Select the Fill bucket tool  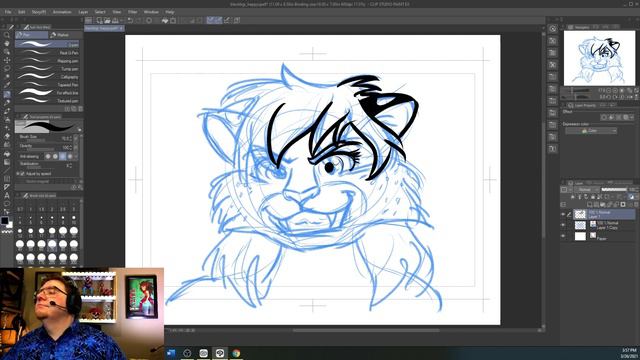click(x=7, y=154)
